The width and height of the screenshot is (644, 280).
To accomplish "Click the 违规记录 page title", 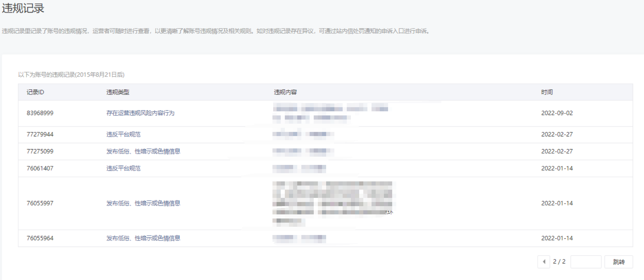I will [x=23, y=8].
